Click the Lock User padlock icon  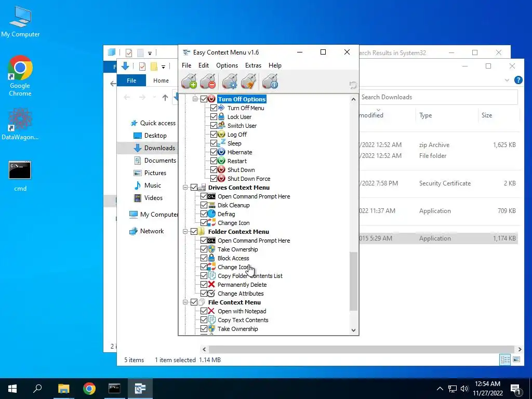point(221,117)
